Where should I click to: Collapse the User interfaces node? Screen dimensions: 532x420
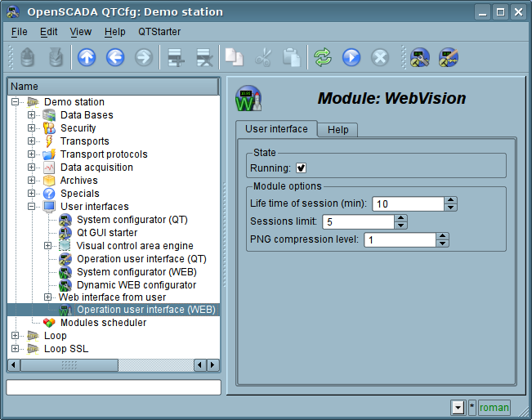[31, 206]
